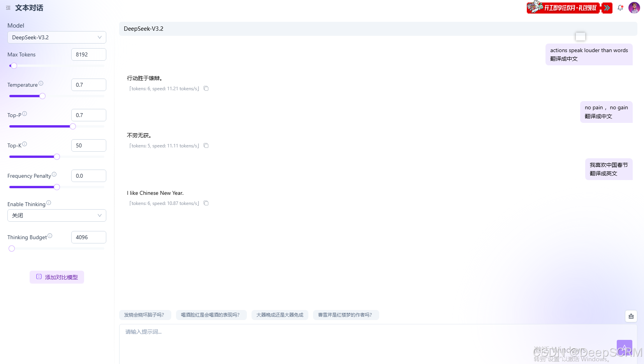This screenshot has width=644, height=364.
Task: Click the Top-K value field
Action: pos(89,145)
